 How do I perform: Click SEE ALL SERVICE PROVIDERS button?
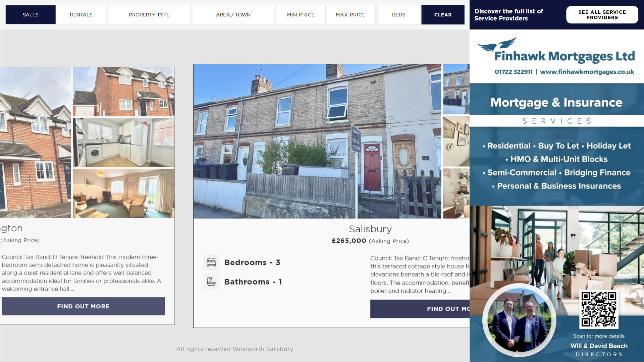click(x=602, y=15)
